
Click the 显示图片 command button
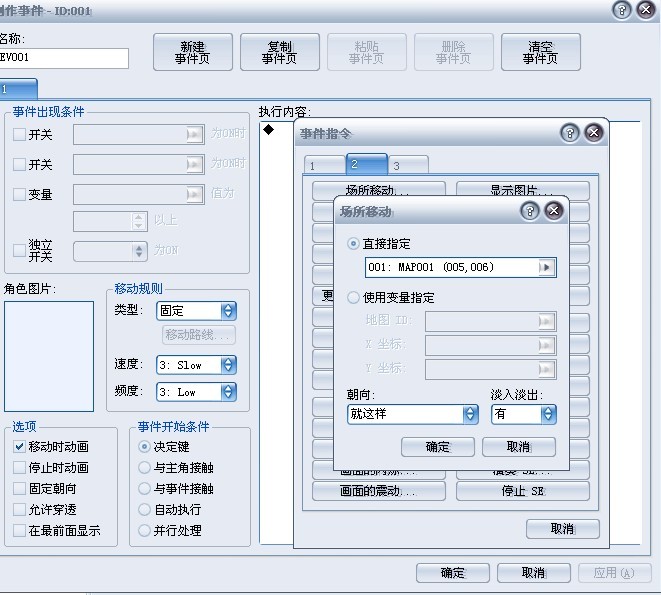coord(523,189)
